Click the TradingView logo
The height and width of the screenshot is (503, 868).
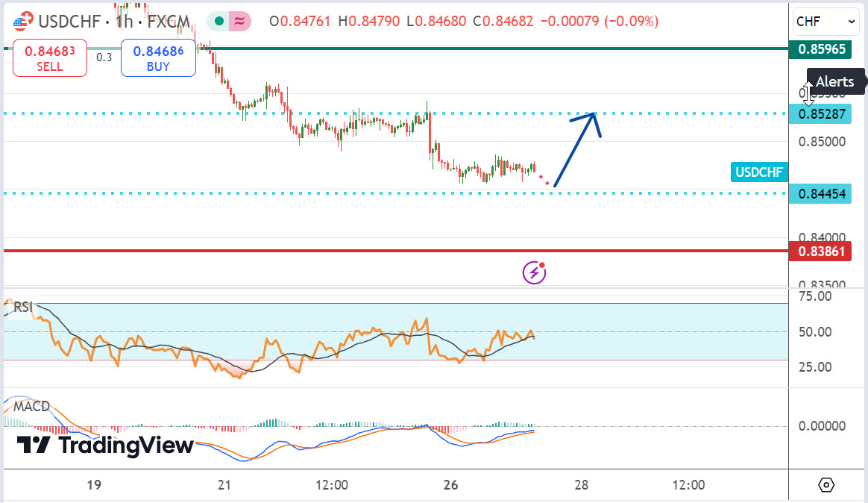tap(105, 446)
